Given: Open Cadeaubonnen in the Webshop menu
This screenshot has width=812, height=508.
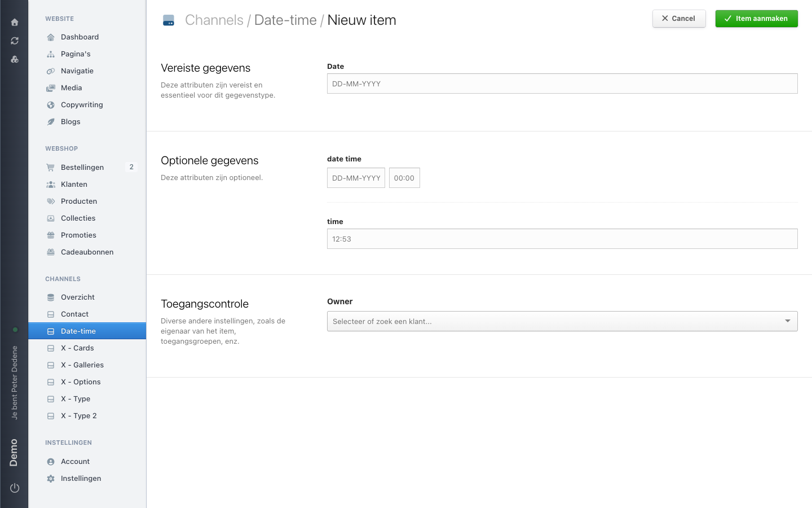Looking at the screenshot, I should (87, 252).
